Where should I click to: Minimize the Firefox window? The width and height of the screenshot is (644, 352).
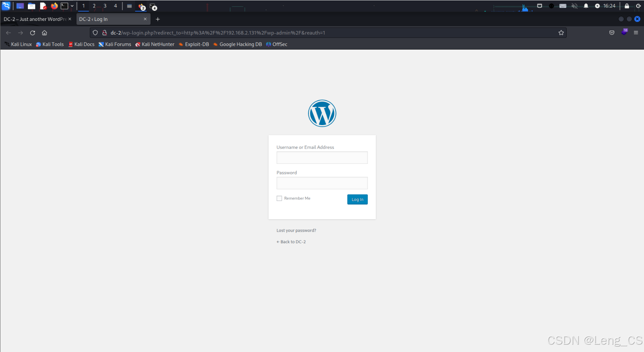pos(621,19)
